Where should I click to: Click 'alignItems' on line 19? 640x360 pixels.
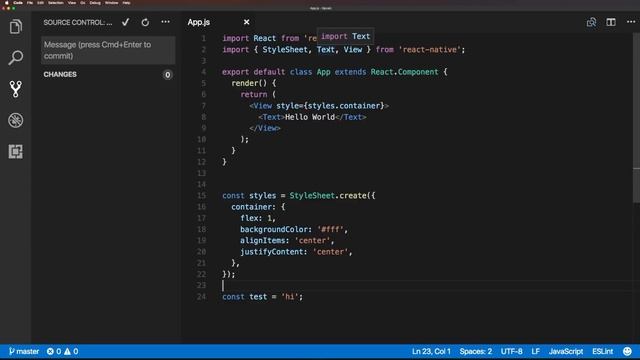click(x=262, y=240)
